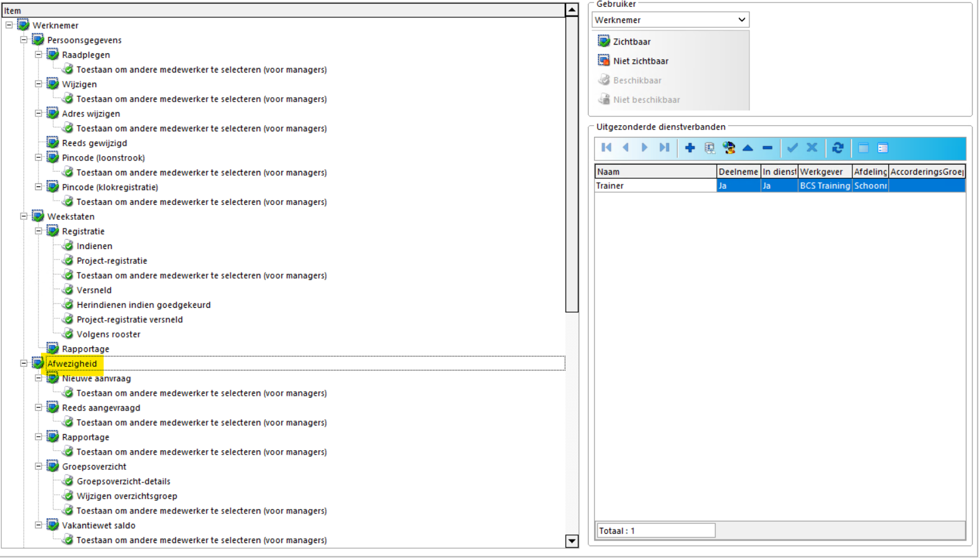Collapse the Weekstaten tree node
The height and width of the screenshot is (558, 980).
[24, 216]
